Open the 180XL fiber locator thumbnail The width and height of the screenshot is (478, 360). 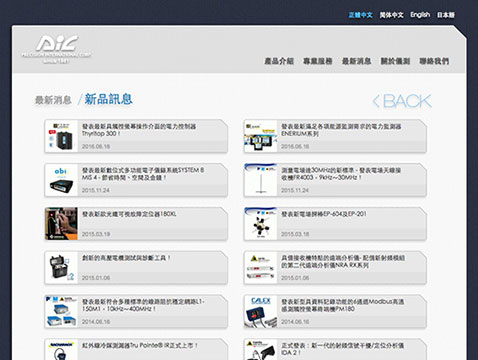point(61,224)
